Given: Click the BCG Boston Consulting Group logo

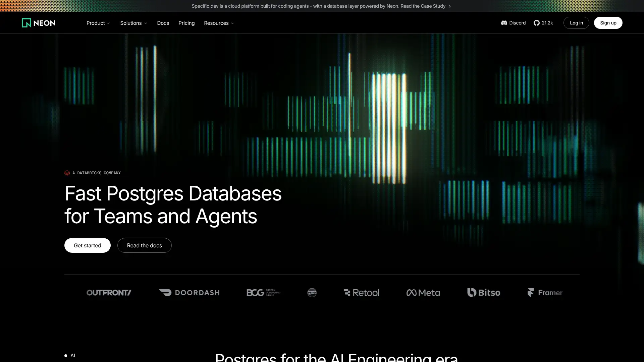Looking at the screenshot, I should tap(263, 293).
